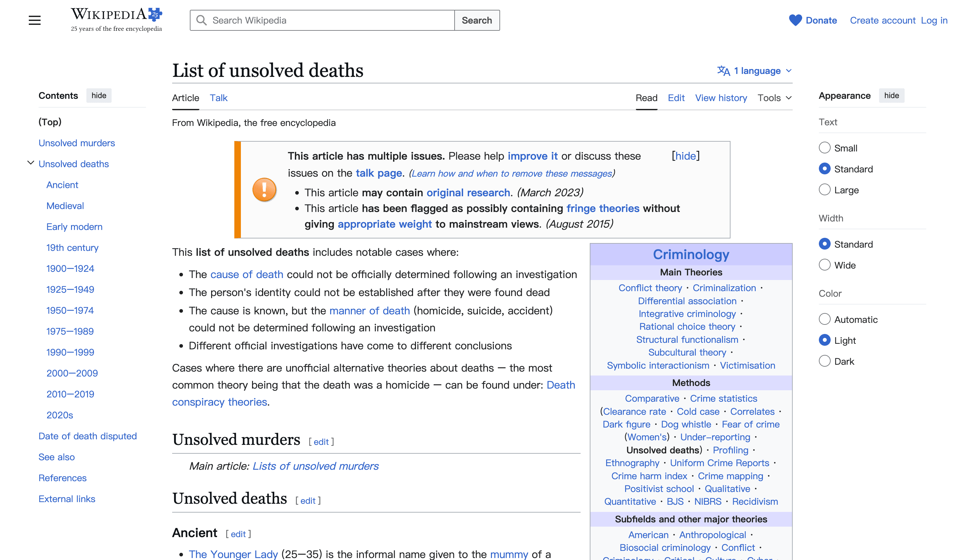Image resolution: width=974 pixels, height=560 pixels.
Task: Open the Edit tab
Action: coord(676,98)
